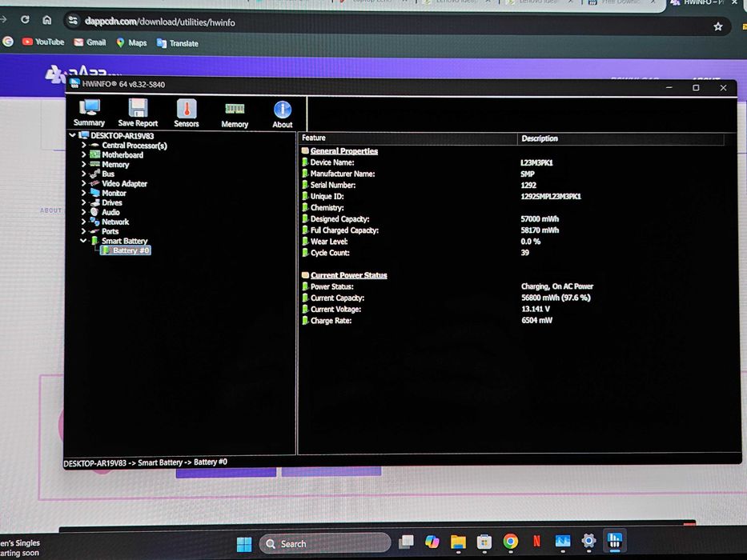Viewport: 747px width, 560px height.
Task: Click the Unique ID value 1292SMPL23M3PK1
Action: [x=551, y=196]
